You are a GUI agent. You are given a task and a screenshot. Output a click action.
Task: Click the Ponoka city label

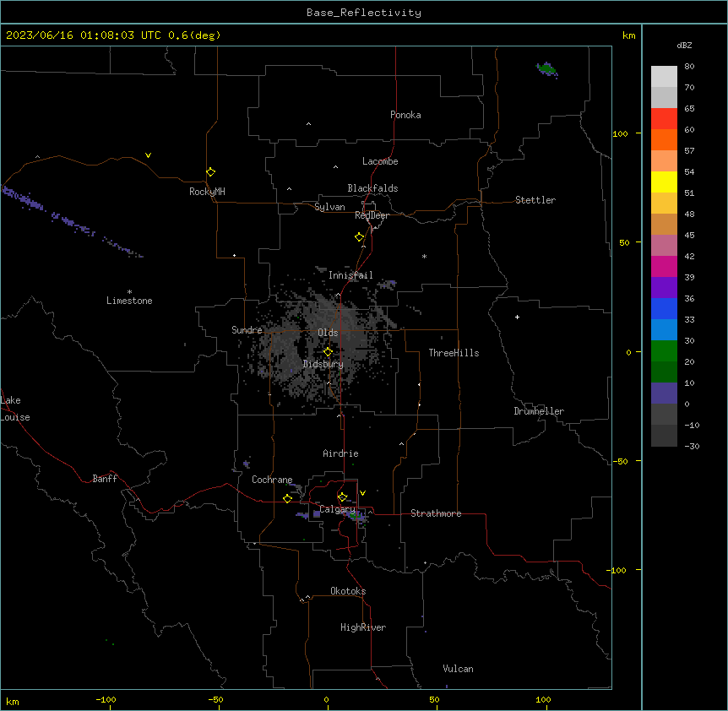(x=405, y=115)
